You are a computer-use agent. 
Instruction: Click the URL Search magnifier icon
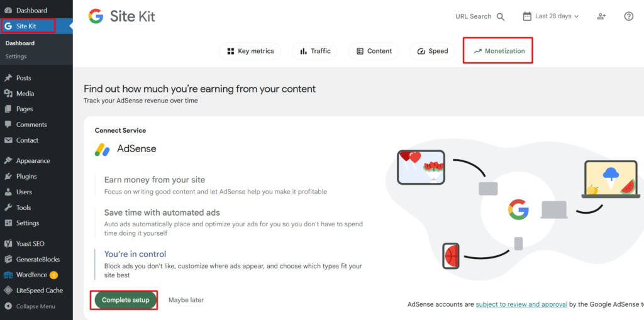(x=500, y=16)
